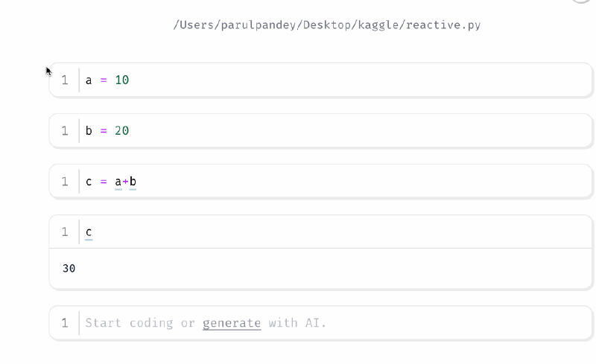Click underlined variable a in the sum expression
Image resolution: width=596 pixels, height=364 pixels.
click(118, 182)
